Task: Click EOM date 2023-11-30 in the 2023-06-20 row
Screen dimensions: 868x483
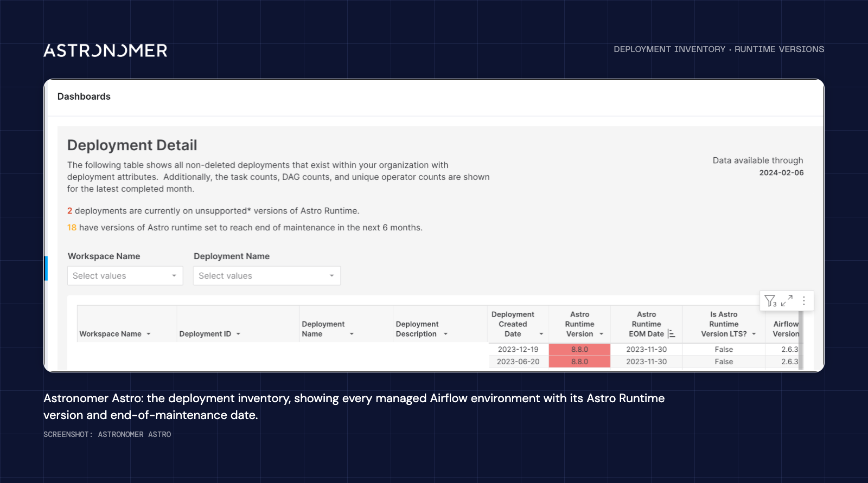Action: pos(646,362)
